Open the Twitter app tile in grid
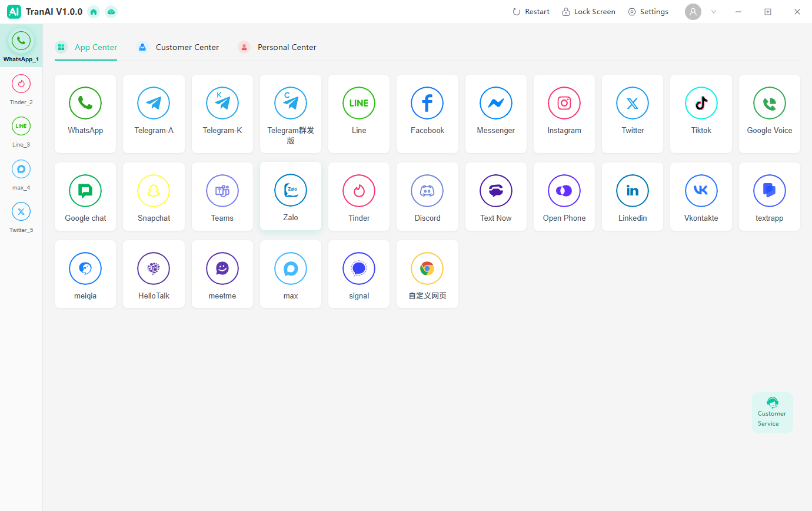This screenshot has height=511, width=812. click(x=633, y=114)
